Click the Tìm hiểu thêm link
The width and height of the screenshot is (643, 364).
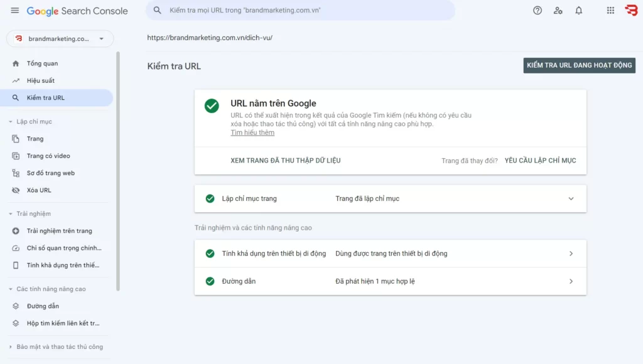pyautogui.click(x=252, y=133)
